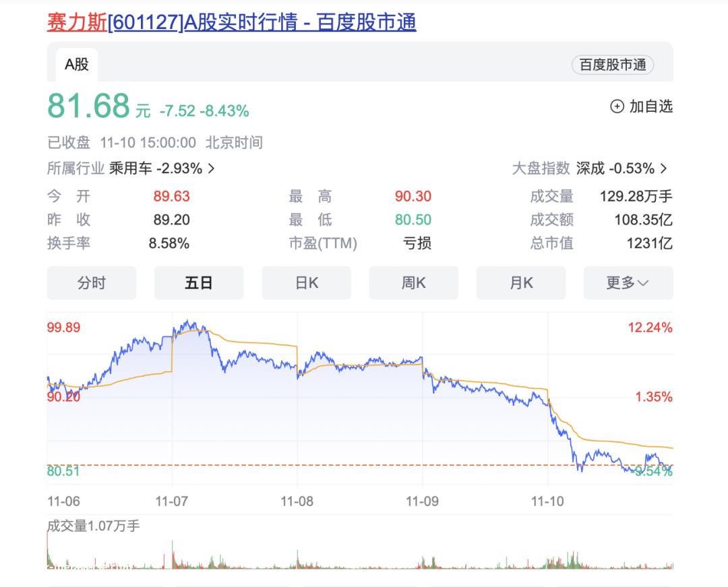Expand the chevron after 深成 -0.53%
The height and width of the screenshot is (587, 728).
click(x=664, y=168)
